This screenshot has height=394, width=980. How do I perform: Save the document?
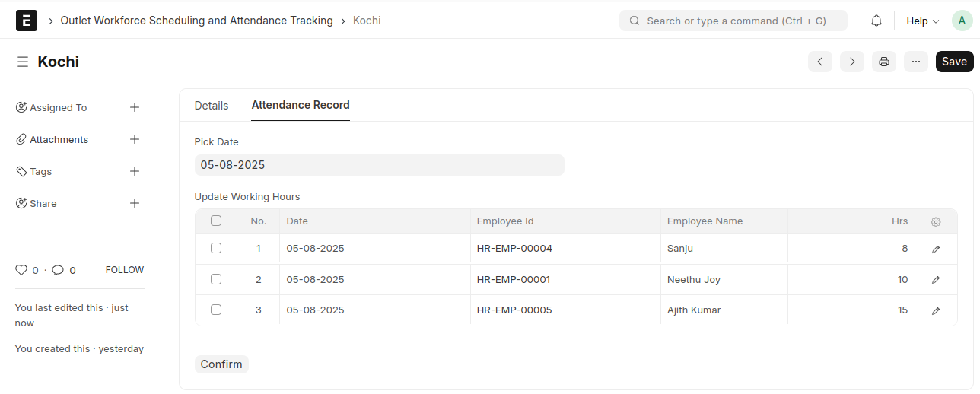coord(954,62)
